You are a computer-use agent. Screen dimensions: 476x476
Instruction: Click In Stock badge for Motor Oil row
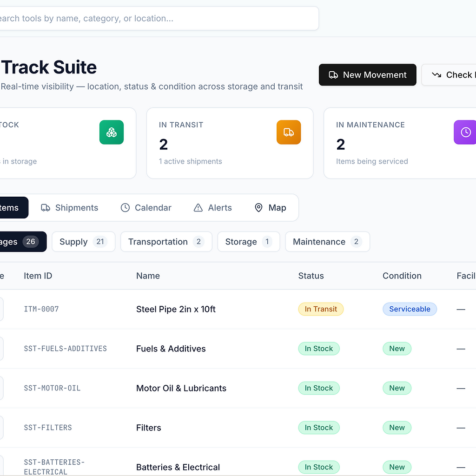(x=319, y=388)
